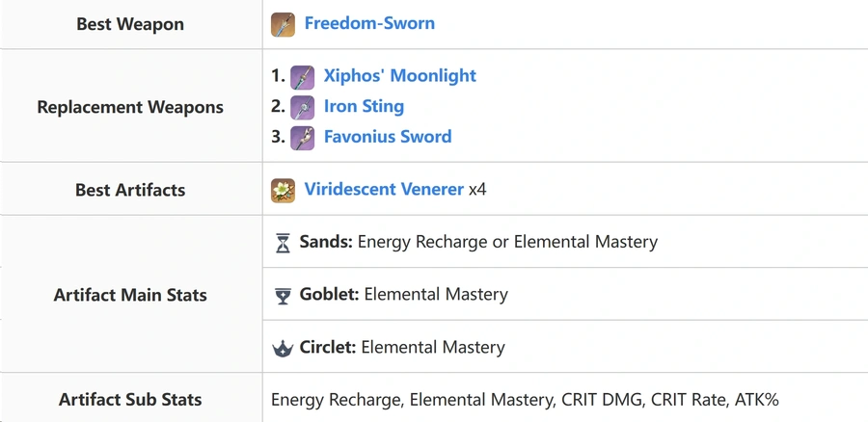The height and width of the screenshot is (422, 868).
Task: Click the Best Weapon row header
Action: pyautogui.click(x=130, y=24)
